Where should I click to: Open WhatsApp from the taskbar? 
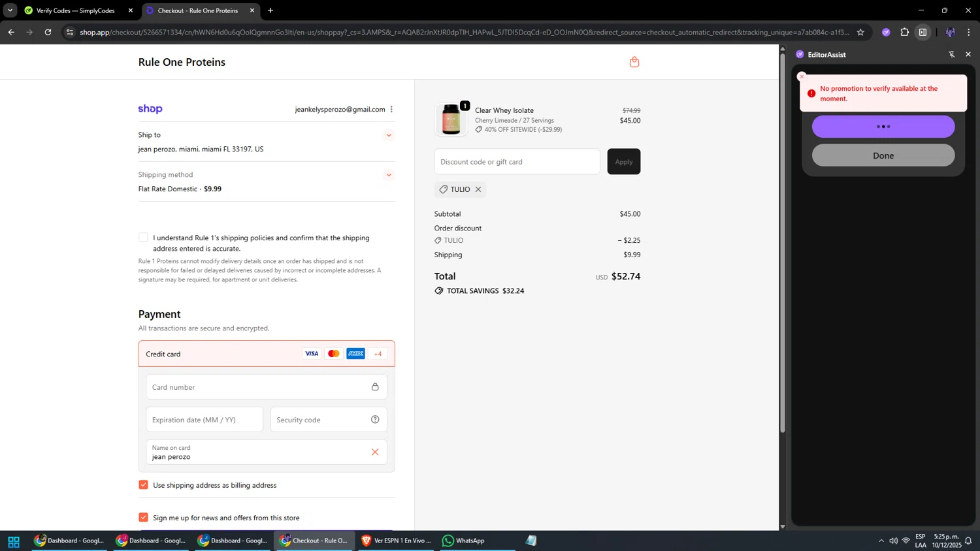[x=464, y=541]
